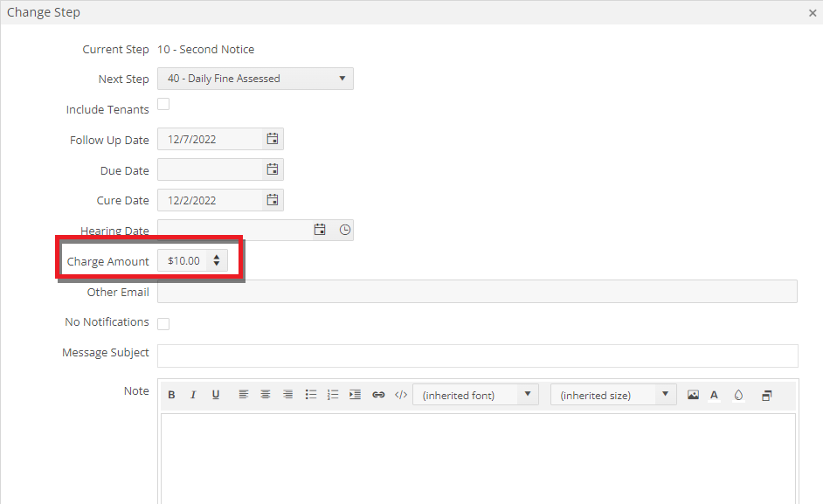The image size is (823, 504).
Task: Insert image into note
Action: point(694,395)
